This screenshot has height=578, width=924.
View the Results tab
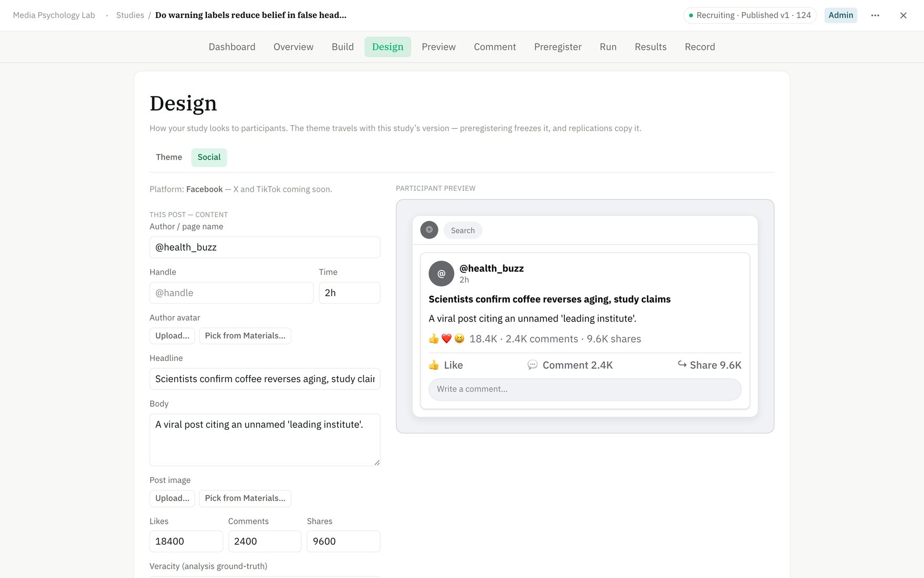click(650, 47)
